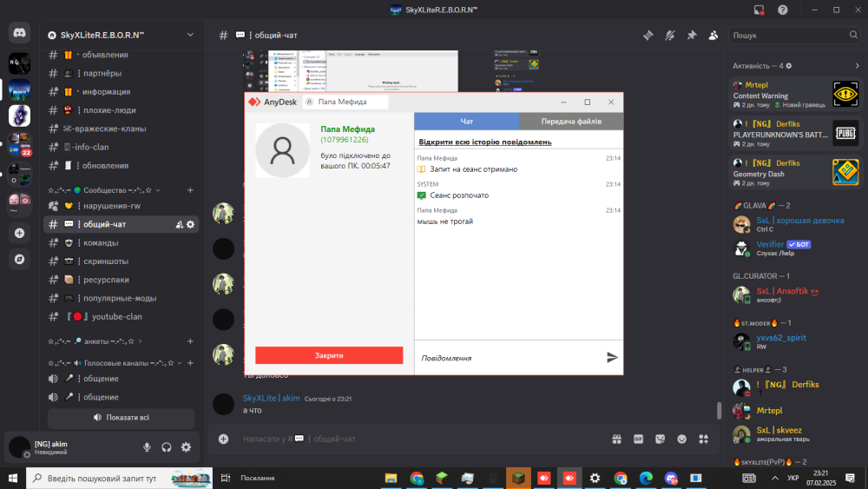Open Відкрити всю історію повідомлень link
The width and height of the screenshot is (868, 489).
[x=485, y=142]
